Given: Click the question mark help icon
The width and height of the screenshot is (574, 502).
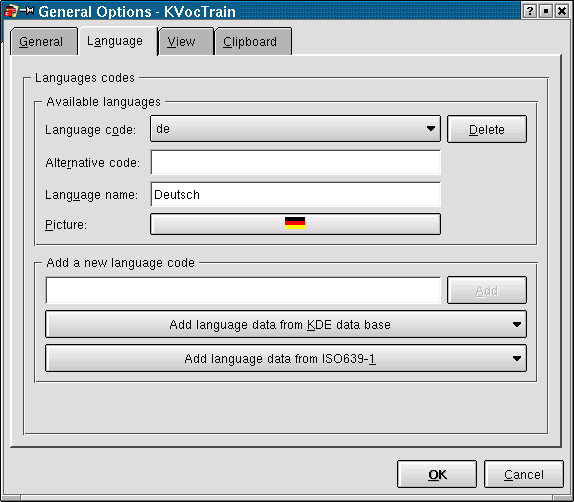Looking at the screenshot, I should (529, 11).
